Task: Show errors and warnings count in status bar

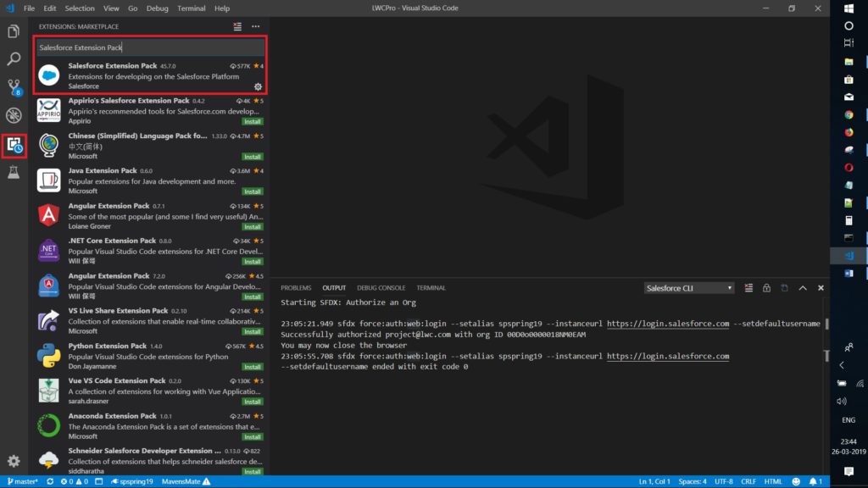Action: 75,481
